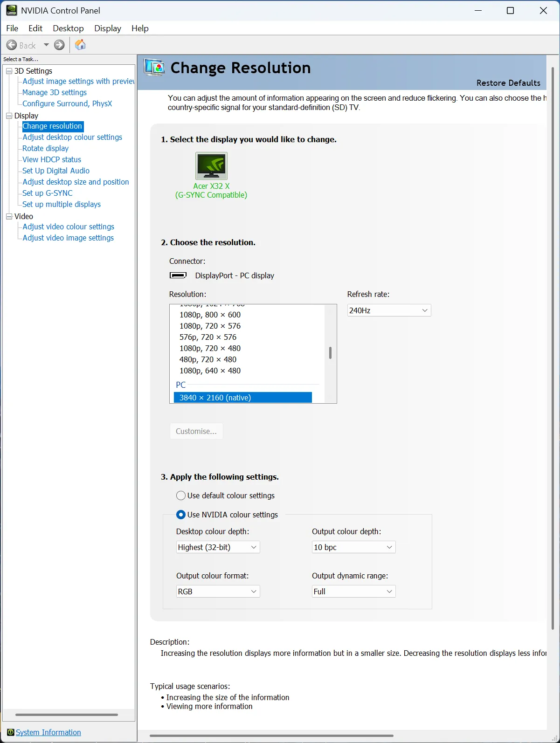Select the Acer X32 X monitor icon
The height and width of the screenshot is (743, 560).
coord(211,165)
